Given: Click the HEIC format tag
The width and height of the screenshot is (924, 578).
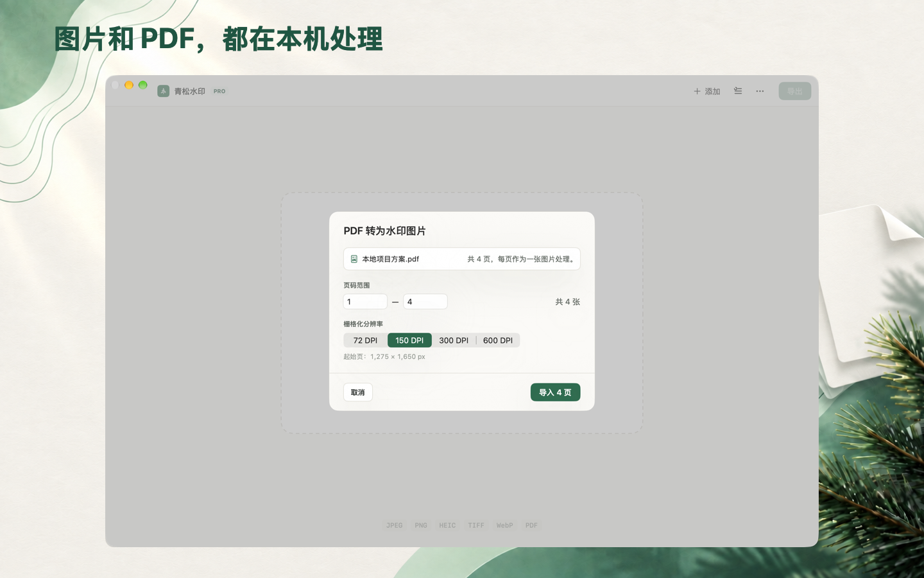Looking at the screenshot, I should click(447, 525).
